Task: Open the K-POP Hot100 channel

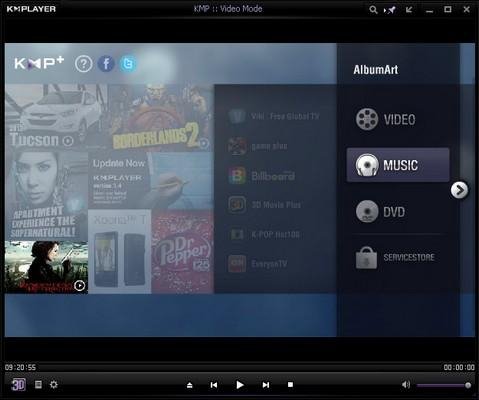Action: tap(264, 234)
